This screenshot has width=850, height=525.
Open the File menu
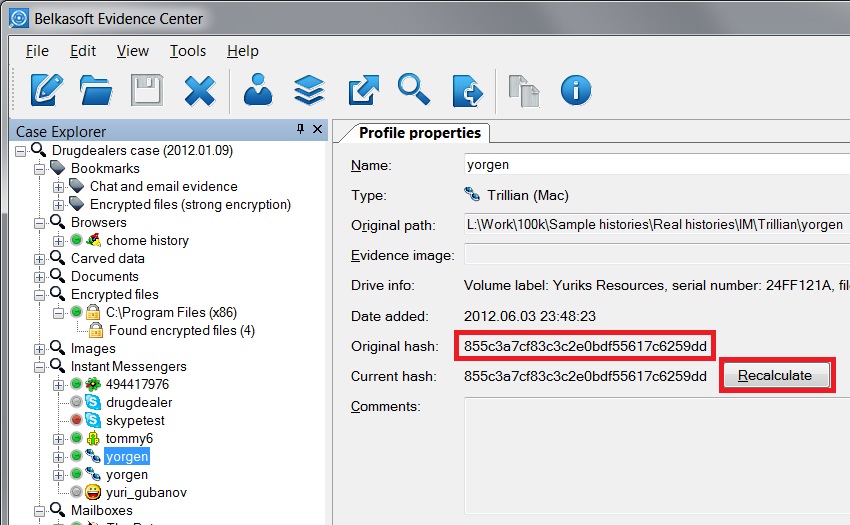(37, 51)
